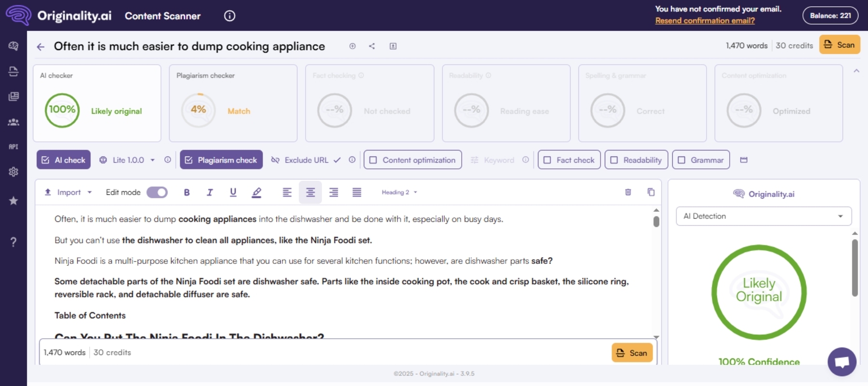
Task: Toggle the Exclude URL checkmark
Action: click(337, 160)
